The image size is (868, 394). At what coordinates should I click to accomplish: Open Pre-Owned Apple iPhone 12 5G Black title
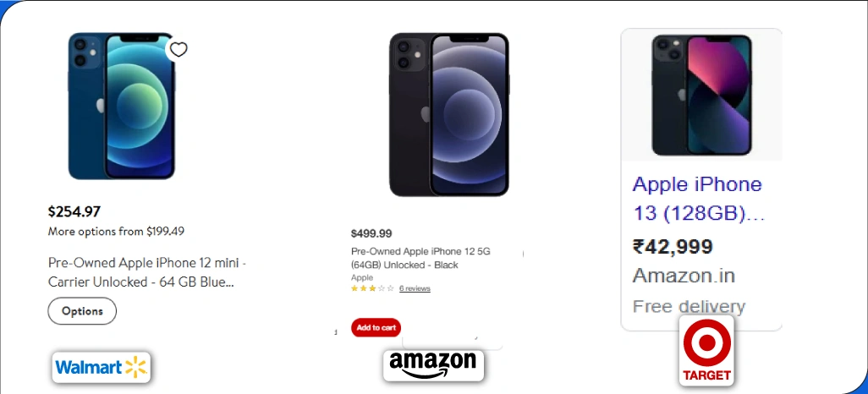click(420, 258)
